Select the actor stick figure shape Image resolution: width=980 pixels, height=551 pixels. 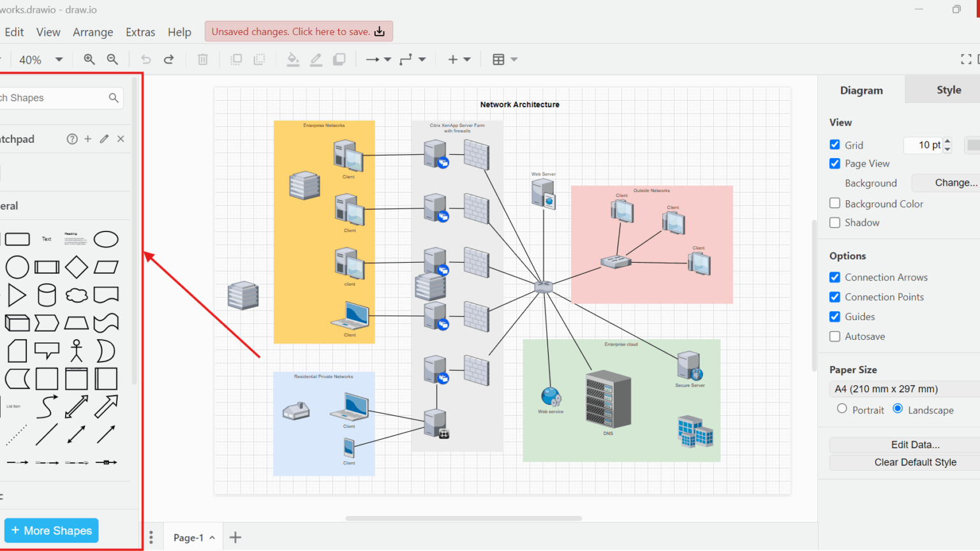[x=77, y=351]
